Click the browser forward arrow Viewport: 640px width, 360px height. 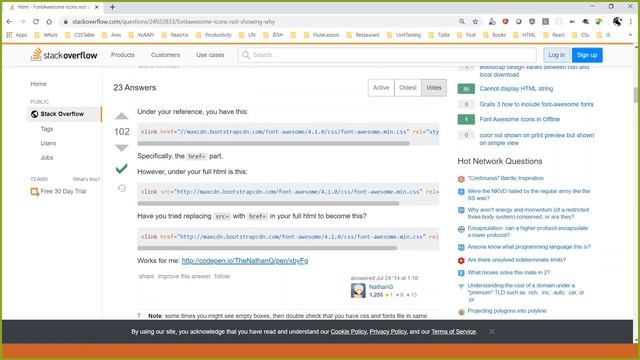coord(22,22)
